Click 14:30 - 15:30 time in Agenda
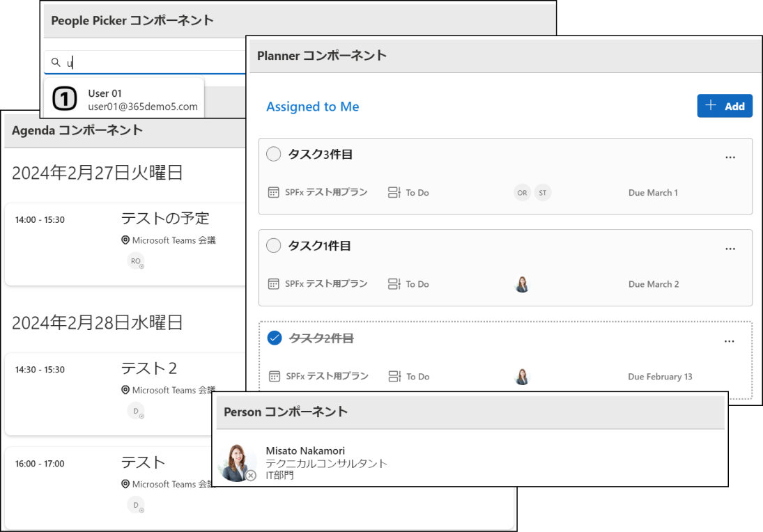 pyautogui.click(x=40, y=370)
